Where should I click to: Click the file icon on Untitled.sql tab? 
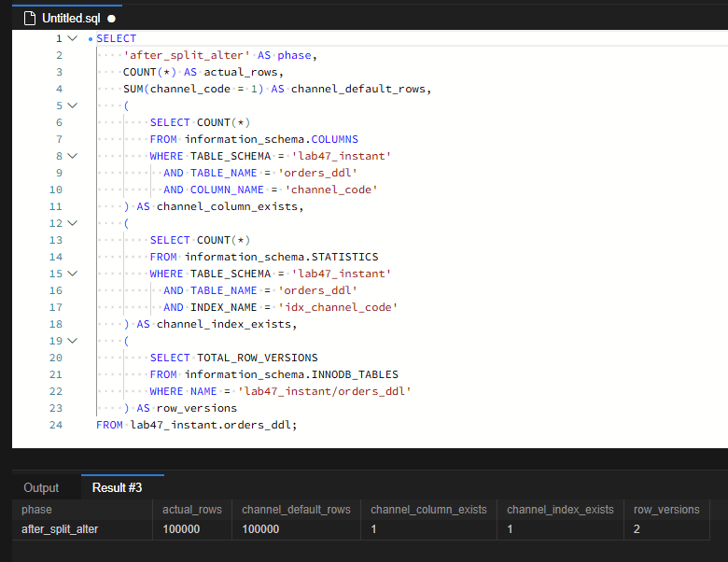pos(30,19)
